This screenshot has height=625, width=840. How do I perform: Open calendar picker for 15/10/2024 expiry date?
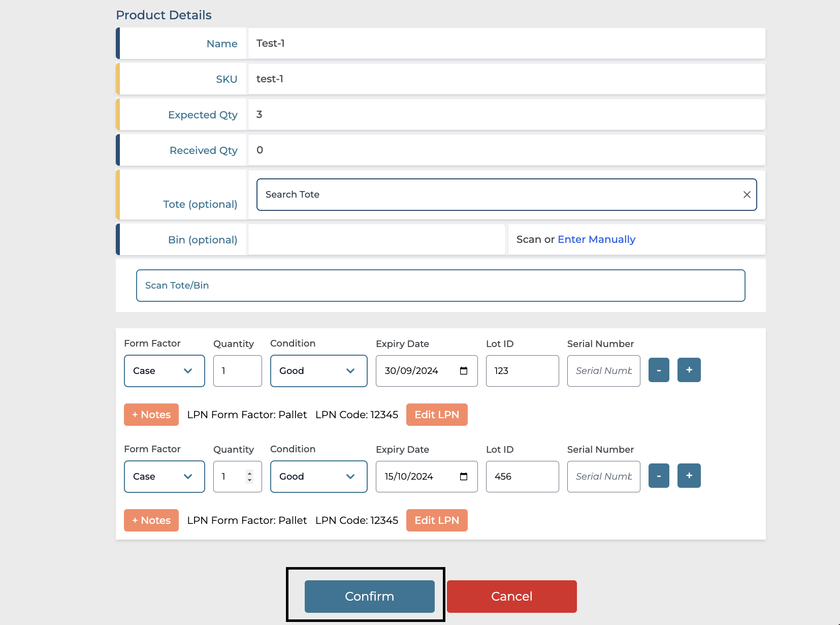463,477
